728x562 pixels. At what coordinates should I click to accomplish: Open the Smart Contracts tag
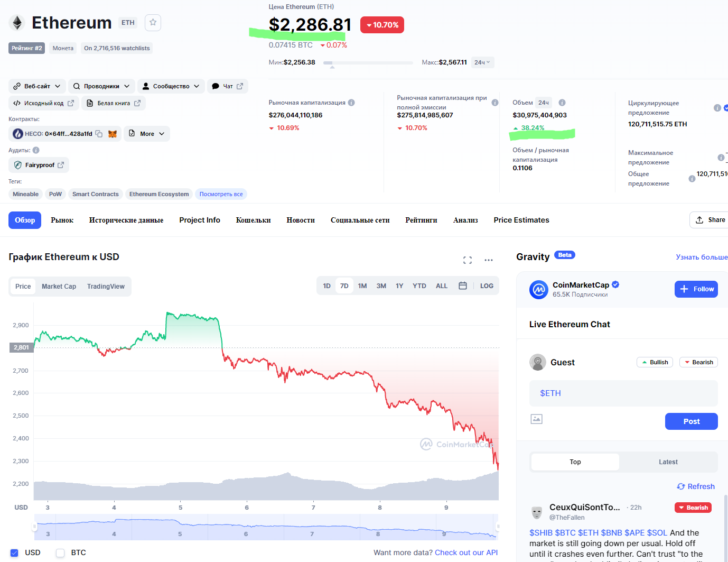(x=96, y=194)
